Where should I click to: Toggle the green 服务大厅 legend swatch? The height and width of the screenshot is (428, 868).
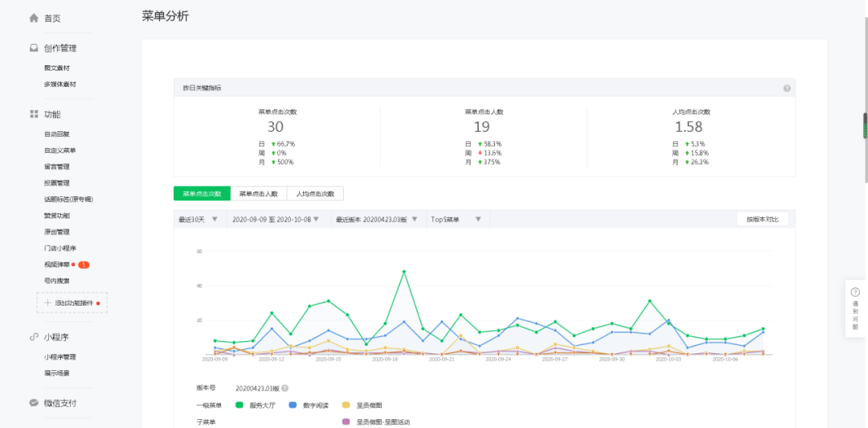pyautogui.click(x=240, y=405)
